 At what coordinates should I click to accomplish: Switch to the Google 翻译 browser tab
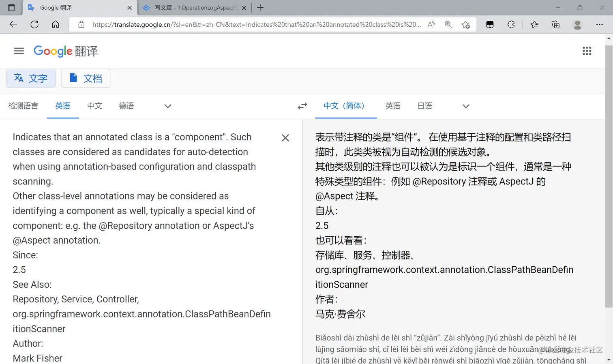(79, 8)
